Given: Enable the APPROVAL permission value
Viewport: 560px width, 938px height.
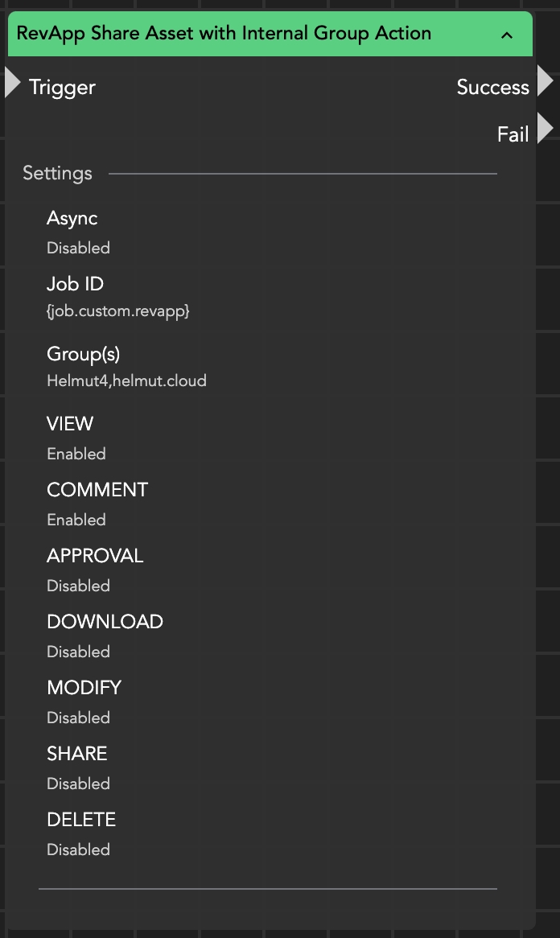Looking at the screenshot, I should pos(78,586).
